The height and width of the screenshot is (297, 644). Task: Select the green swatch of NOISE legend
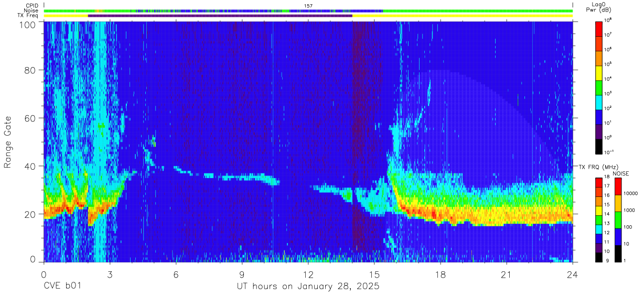click(619, 219)
